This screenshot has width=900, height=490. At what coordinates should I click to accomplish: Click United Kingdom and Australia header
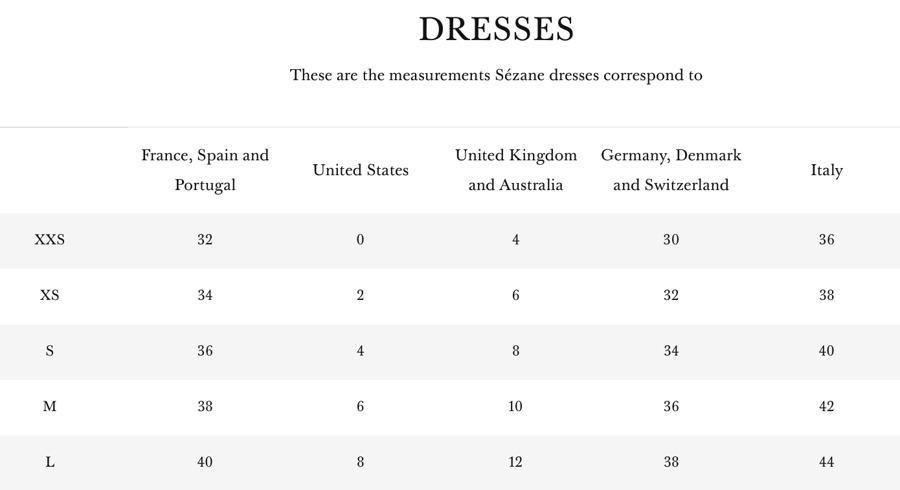pos(516,170)
